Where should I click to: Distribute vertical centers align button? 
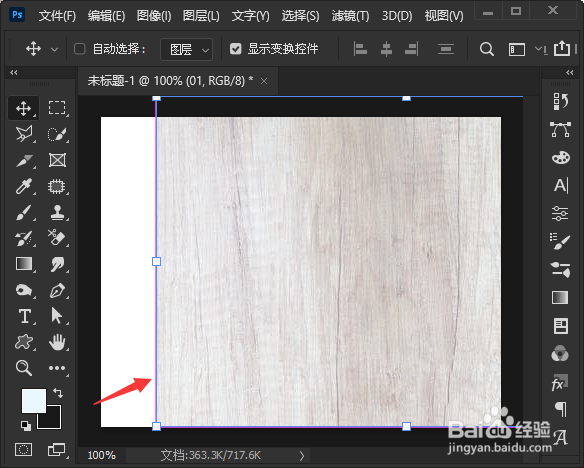pos(445,49)
